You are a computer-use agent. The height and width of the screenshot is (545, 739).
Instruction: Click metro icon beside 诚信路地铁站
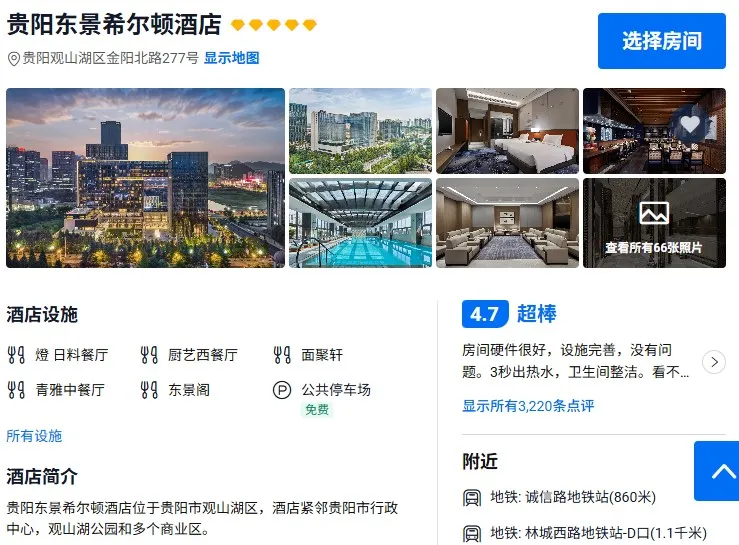point(472,497)
